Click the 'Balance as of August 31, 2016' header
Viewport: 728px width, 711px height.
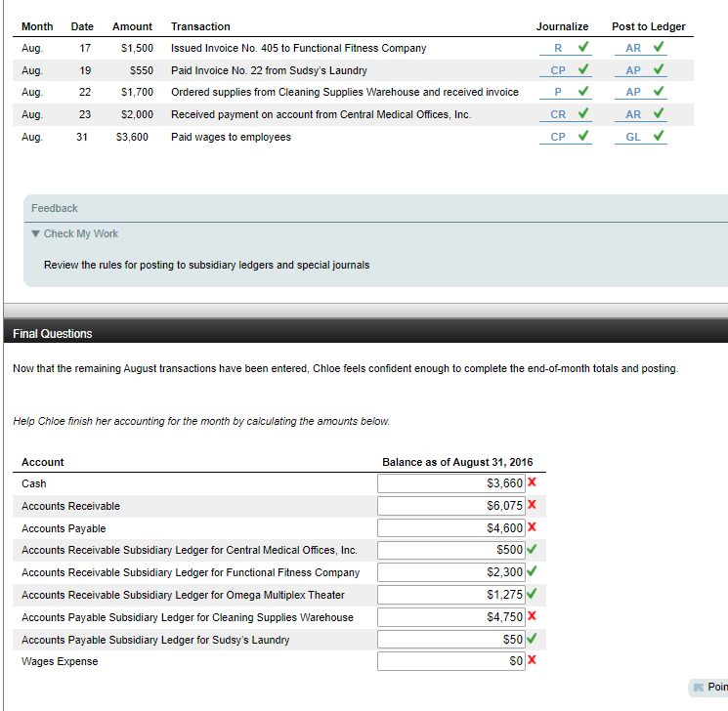(x=457, y=462)
